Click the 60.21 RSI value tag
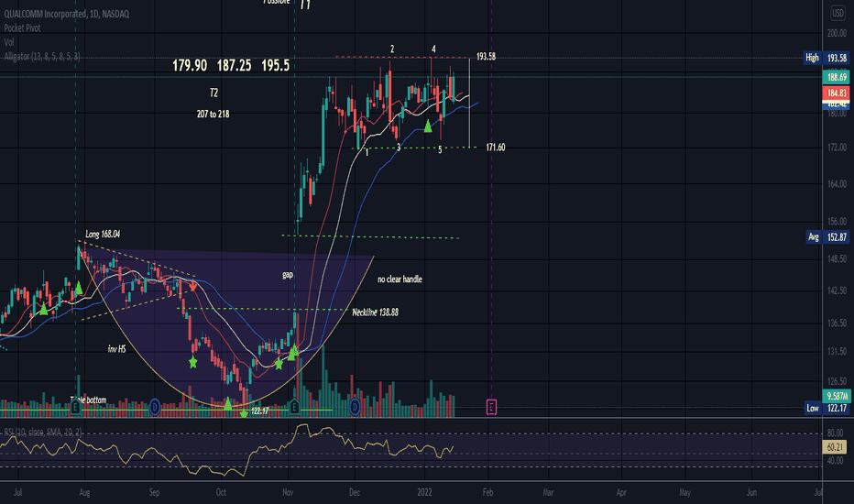 [836, 447]
